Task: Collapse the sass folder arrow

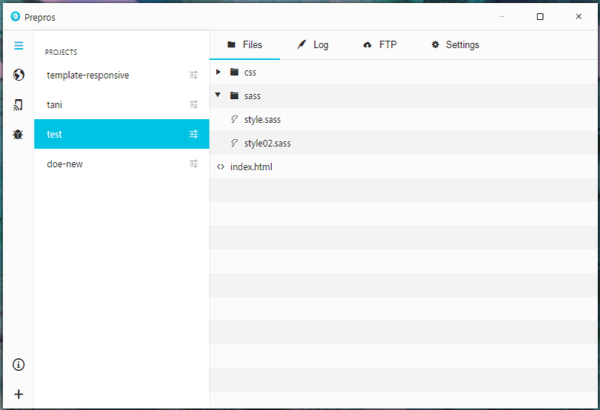Action: (x=219, y=96)
